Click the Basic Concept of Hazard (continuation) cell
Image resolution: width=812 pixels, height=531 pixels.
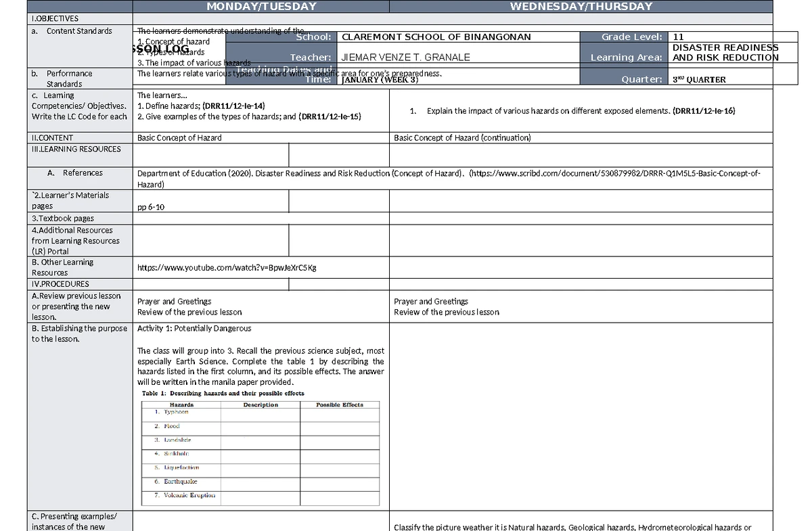pos(462,138)
